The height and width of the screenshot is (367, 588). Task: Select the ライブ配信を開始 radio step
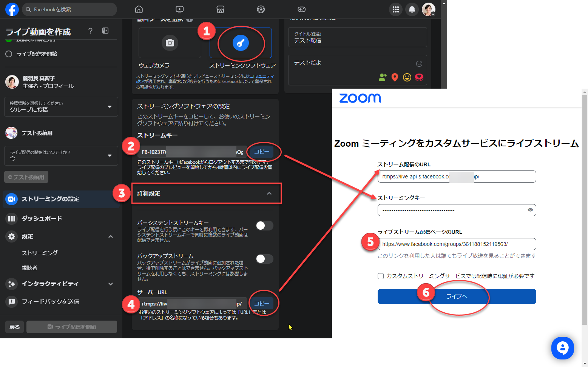pos(9,54)
